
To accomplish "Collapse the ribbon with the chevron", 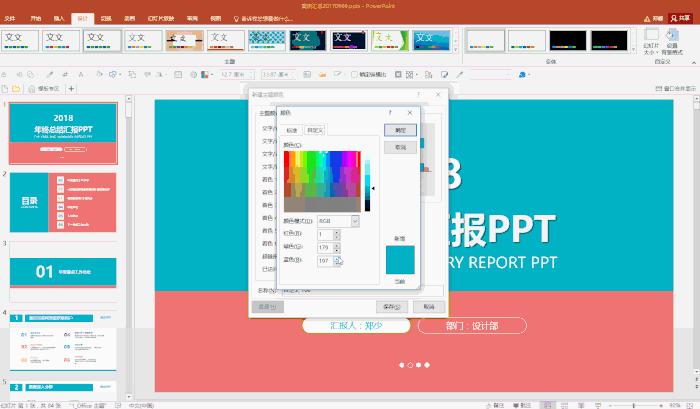I will pyautogui.click(x=694, y=63).
